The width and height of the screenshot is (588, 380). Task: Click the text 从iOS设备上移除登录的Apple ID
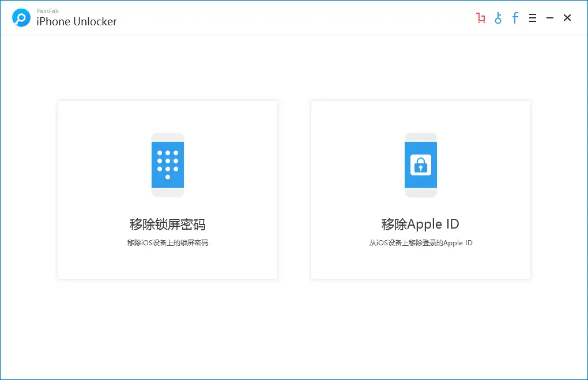(421, 242)
